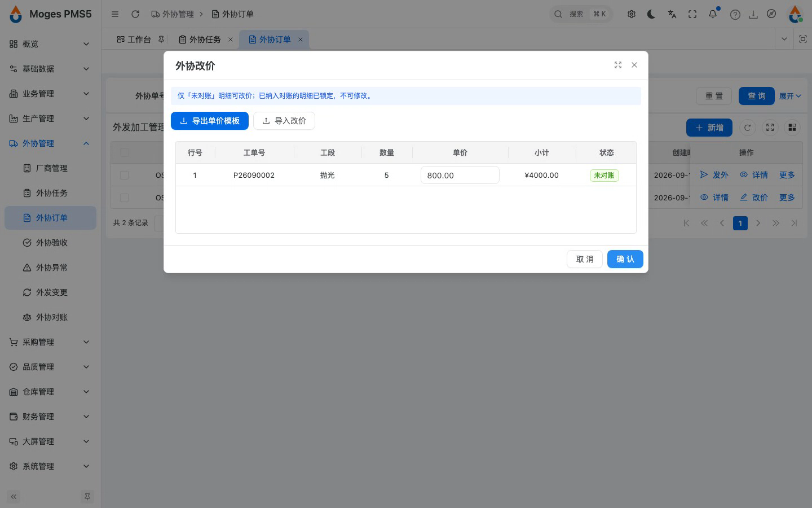Expand the 生产管理 menu
The image size is (812, 508).
click(x=50, y=119)
